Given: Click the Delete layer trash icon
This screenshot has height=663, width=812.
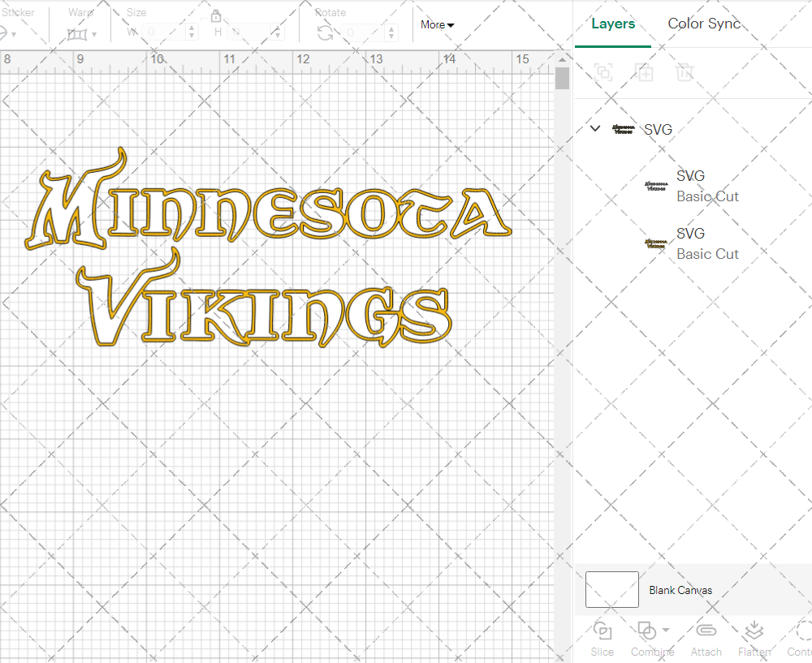Looking at the screenshot, I should point(685,72).
